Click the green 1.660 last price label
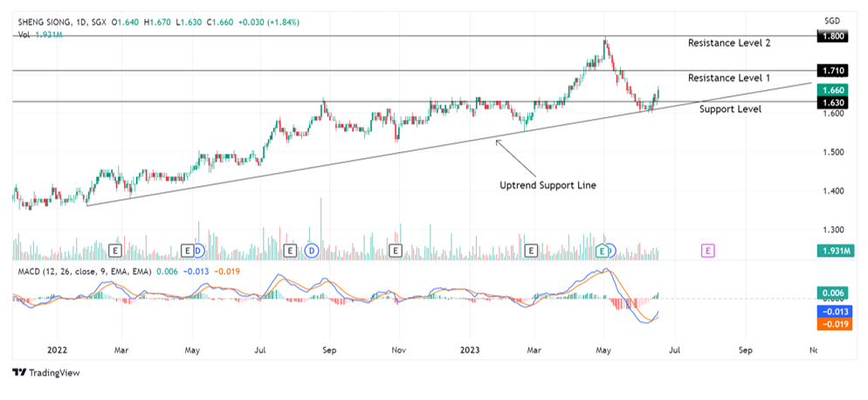 [833, 90]
